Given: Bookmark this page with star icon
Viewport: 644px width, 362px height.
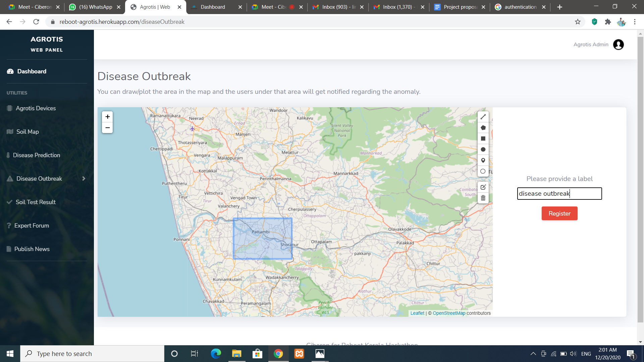Looking at the screenshot, I should [x=578, y=22].
